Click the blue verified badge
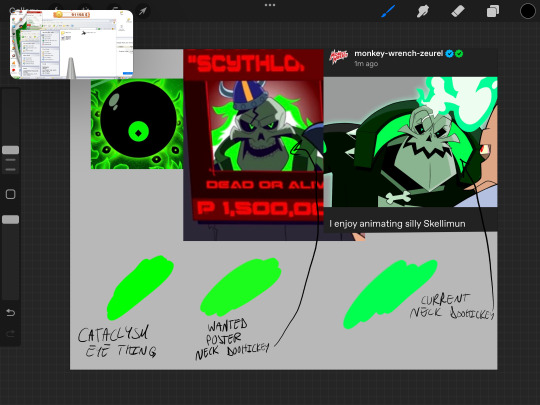The width and height of the screenshot is (540, 405). coord(449,54)
